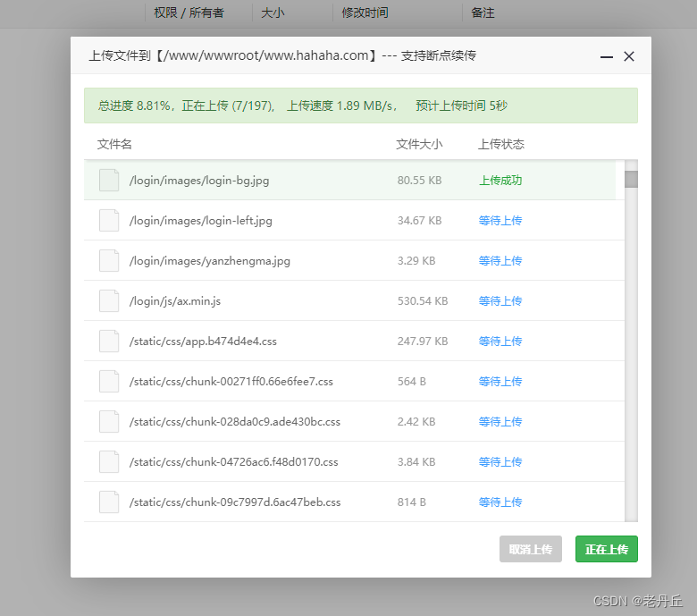The image size is (697, 616).
Task: Click the file icon for chunk-00271ff0.66e6fee7.css
Action: pos(109,381)
